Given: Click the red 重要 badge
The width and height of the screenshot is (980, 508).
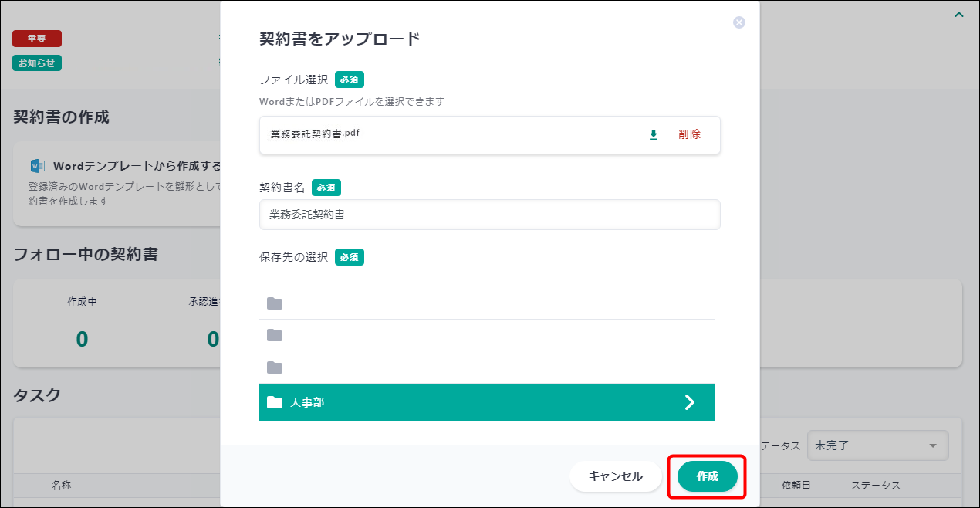Looking at the screenshot, I should click(36, 39).
